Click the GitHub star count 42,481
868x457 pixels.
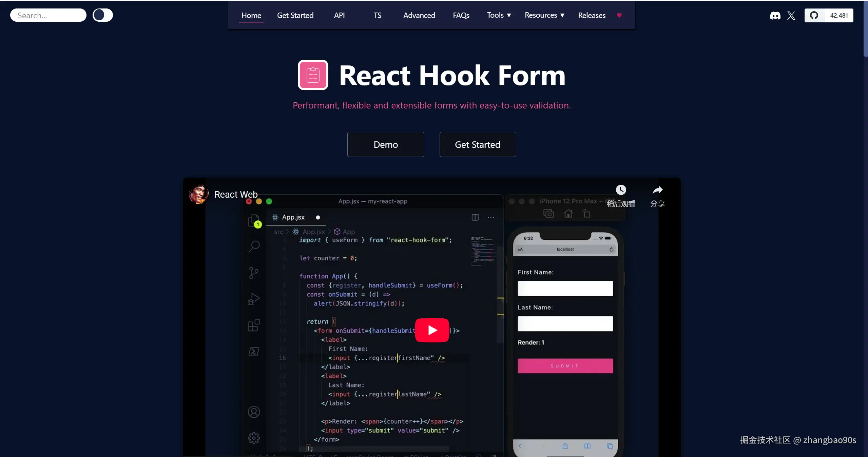point(839,16)
